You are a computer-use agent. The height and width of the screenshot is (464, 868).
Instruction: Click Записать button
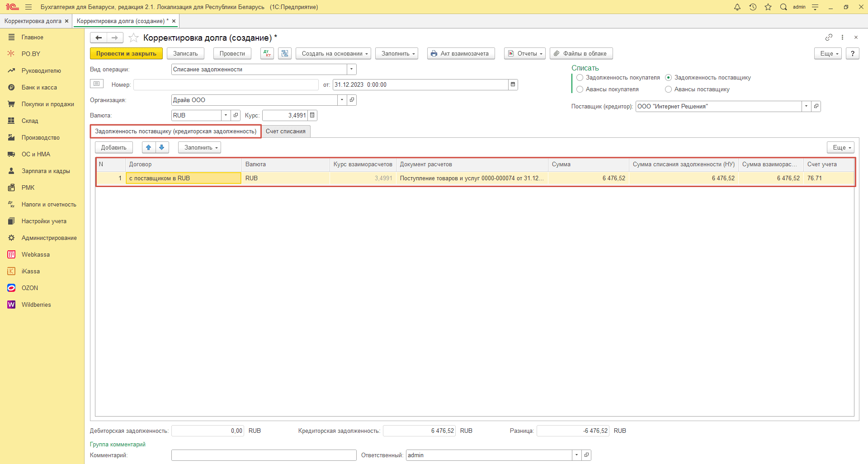(x=185, y=53)
